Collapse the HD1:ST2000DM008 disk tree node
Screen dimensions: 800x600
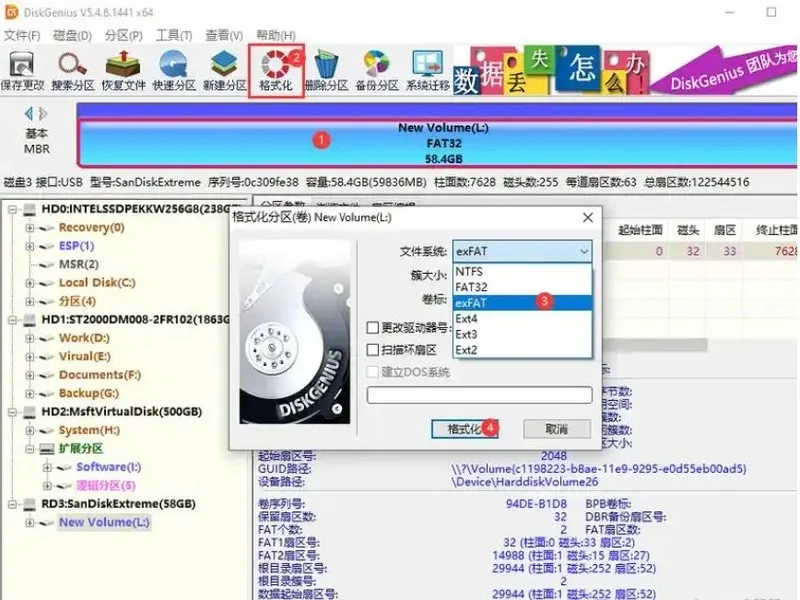(11, 320)
